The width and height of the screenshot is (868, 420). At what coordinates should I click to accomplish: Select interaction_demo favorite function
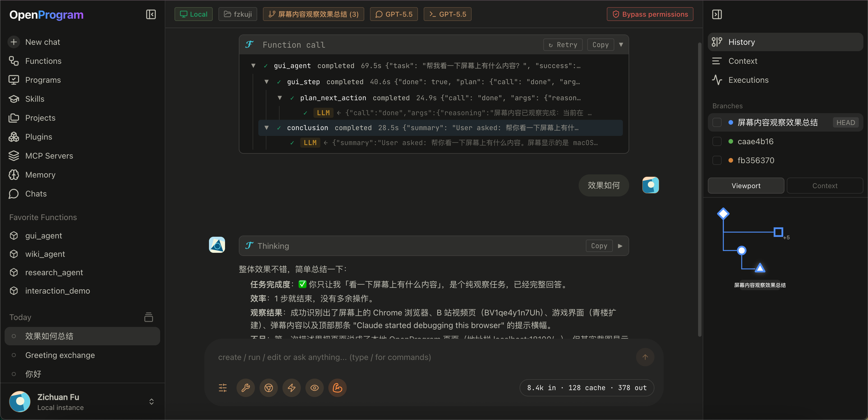tap(57, 291)
